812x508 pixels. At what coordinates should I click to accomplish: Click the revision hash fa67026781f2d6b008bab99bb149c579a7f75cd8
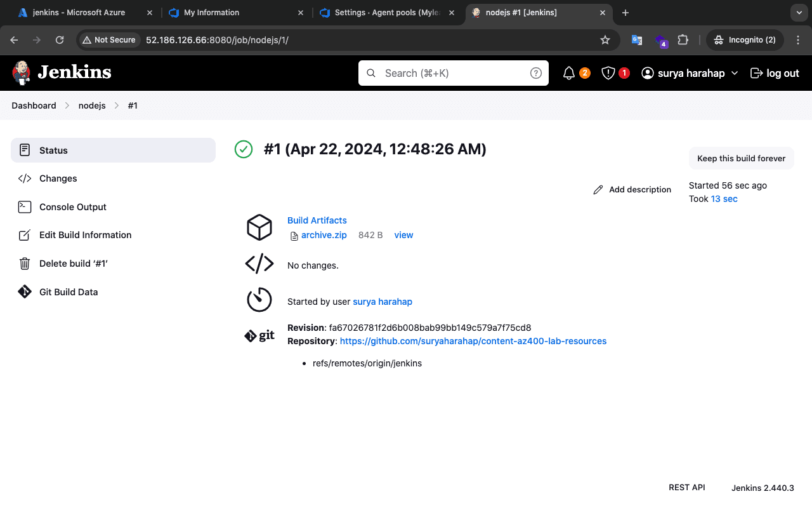point(430,328)
